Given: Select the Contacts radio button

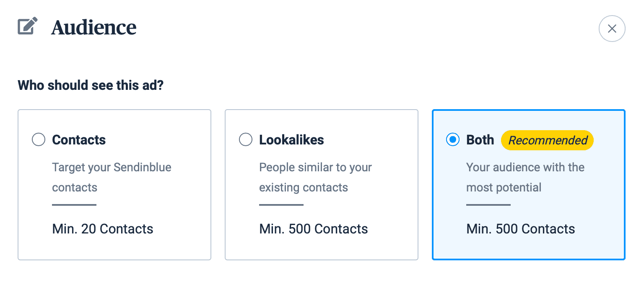Looking at the screenshot, I should (39, 139).
